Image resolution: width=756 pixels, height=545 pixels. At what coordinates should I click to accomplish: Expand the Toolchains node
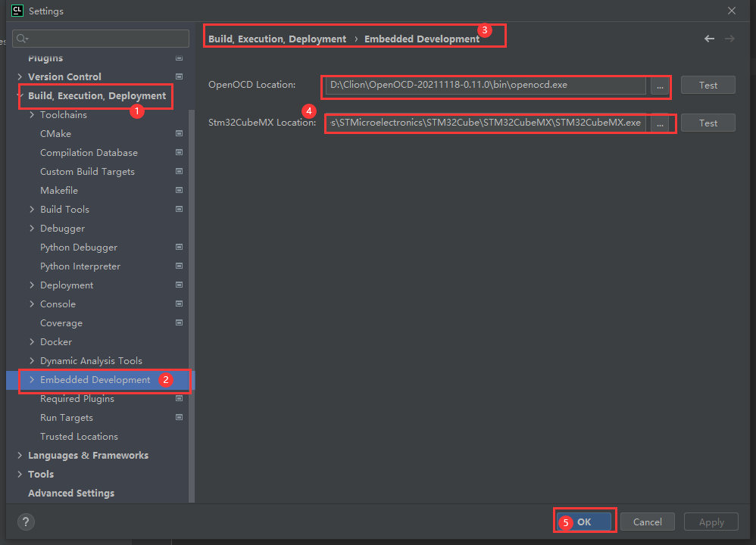(32, 115)
